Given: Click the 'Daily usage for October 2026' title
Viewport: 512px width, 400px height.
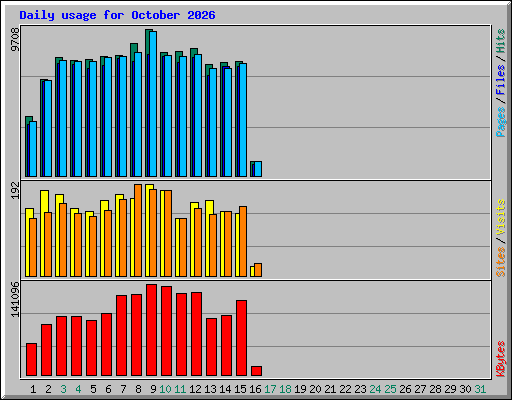Looking at the screenshot, I should (x=117, y=15).
